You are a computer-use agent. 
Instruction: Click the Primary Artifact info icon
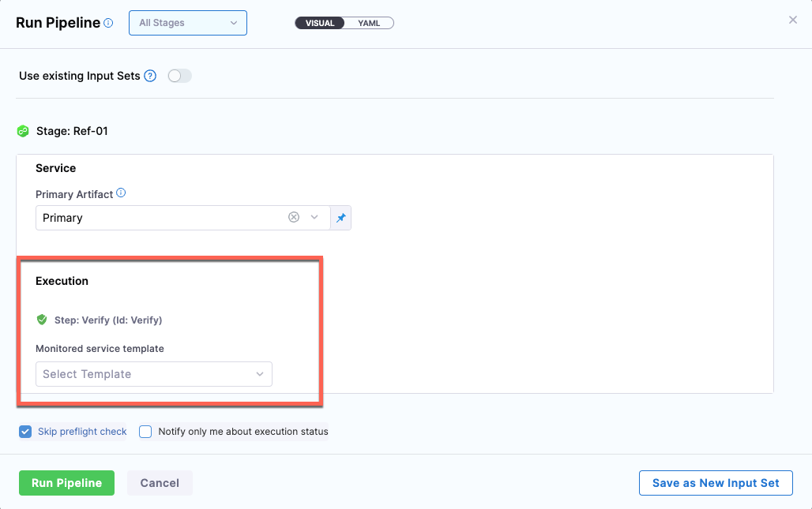tap(121, 193)
